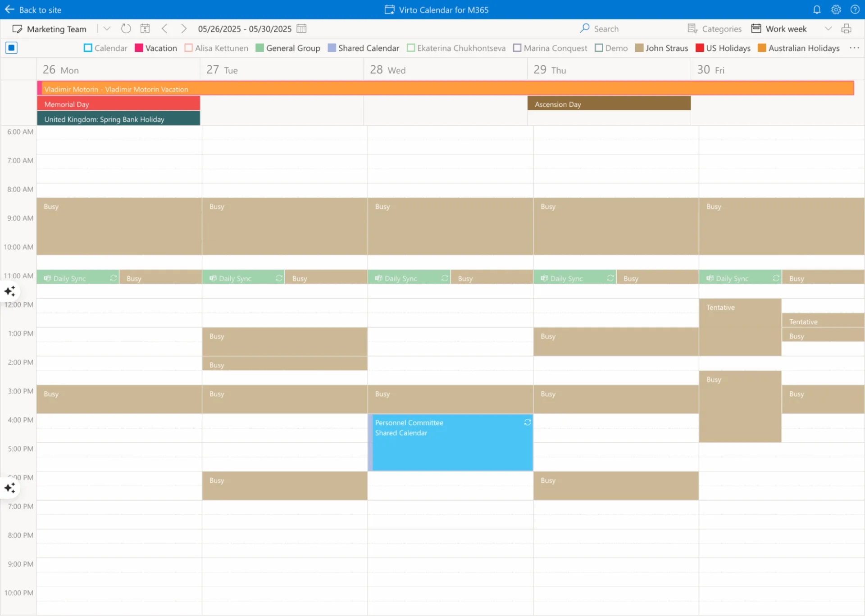This screenshot has width=865, height=616.
Task: Jump to today using the calendar icon
Action: (x=145, y=28)
